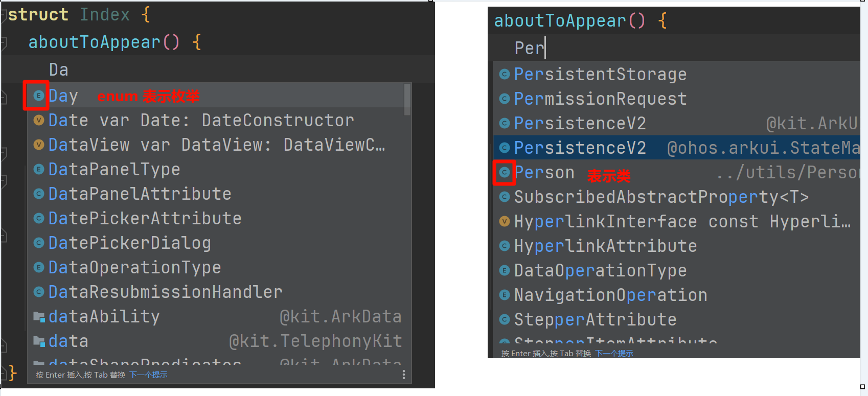Select DatePickerDialog from the completion list

(x=129, y=243)
